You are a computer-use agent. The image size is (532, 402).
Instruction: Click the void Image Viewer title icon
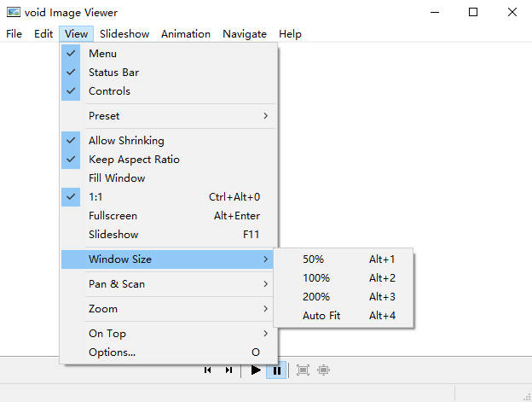14,12
